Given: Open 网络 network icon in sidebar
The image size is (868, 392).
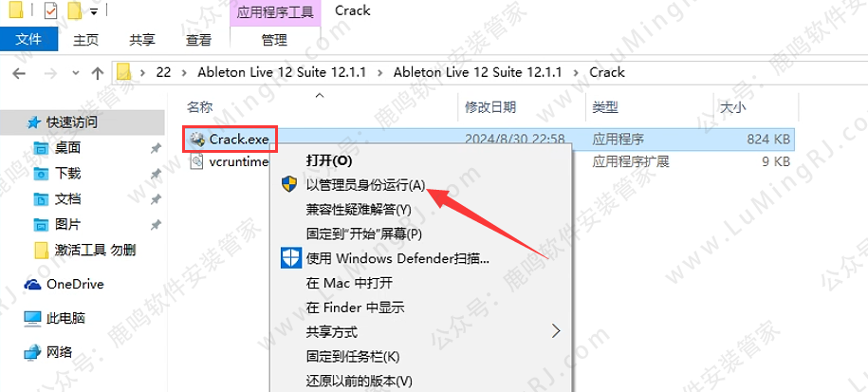Looking at the screenshot, I should coord(32,351).
